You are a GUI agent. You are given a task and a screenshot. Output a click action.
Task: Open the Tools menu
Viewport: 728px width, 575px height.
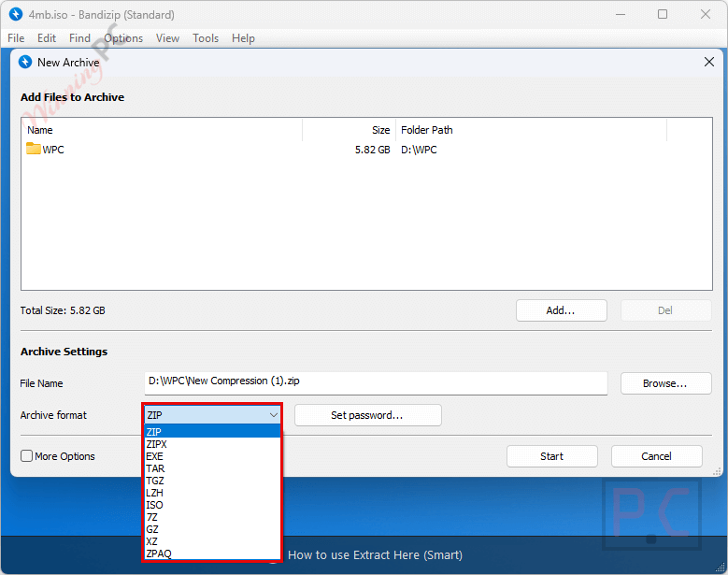coord(206,38)
